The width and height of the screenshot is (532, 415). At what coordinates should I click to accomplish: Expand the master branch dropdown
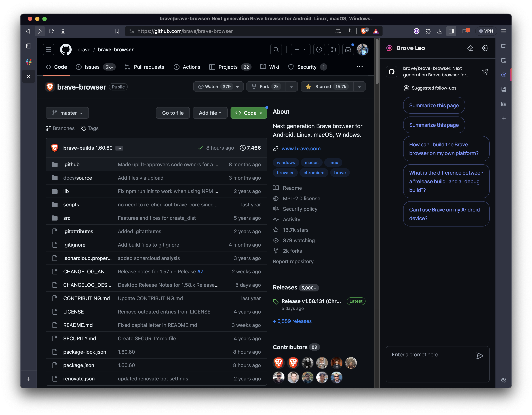(67, 113)
